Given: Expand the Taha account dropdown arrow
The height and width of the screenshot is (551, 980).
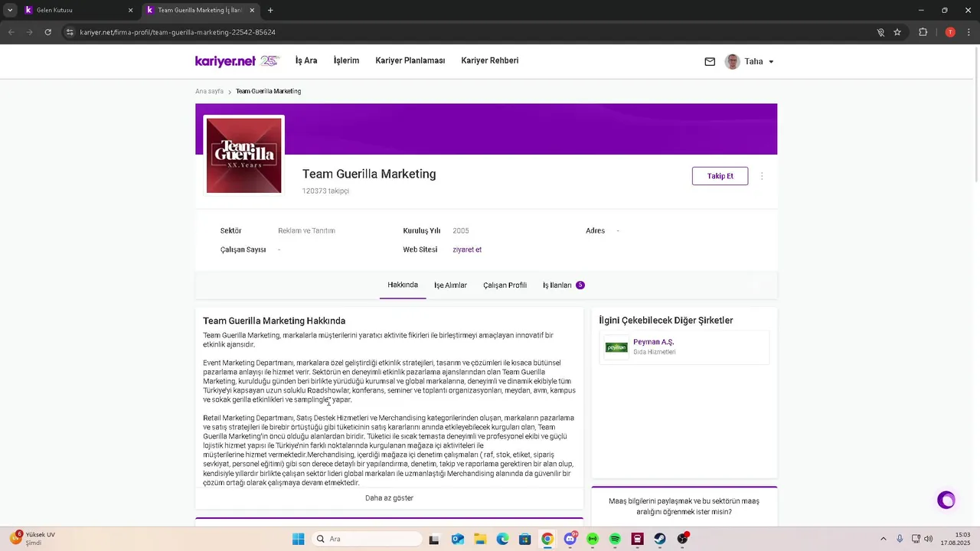Looking at the screenshot, I should tap(771, 62).
